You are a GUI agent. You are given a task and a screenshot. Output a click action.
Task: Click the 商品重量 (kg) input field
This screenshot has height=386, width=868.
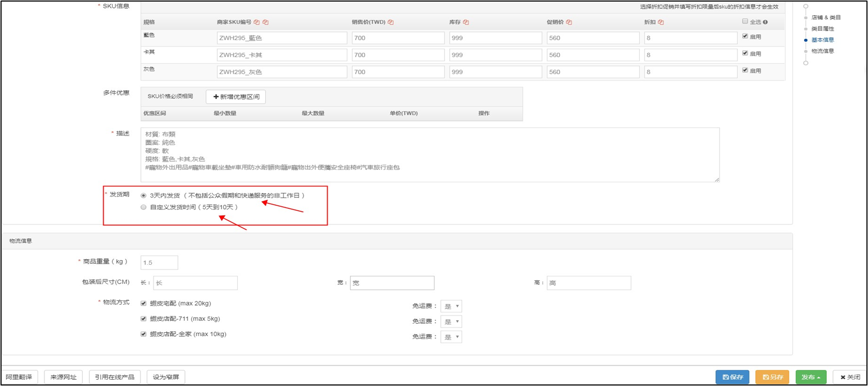[159, 263]
